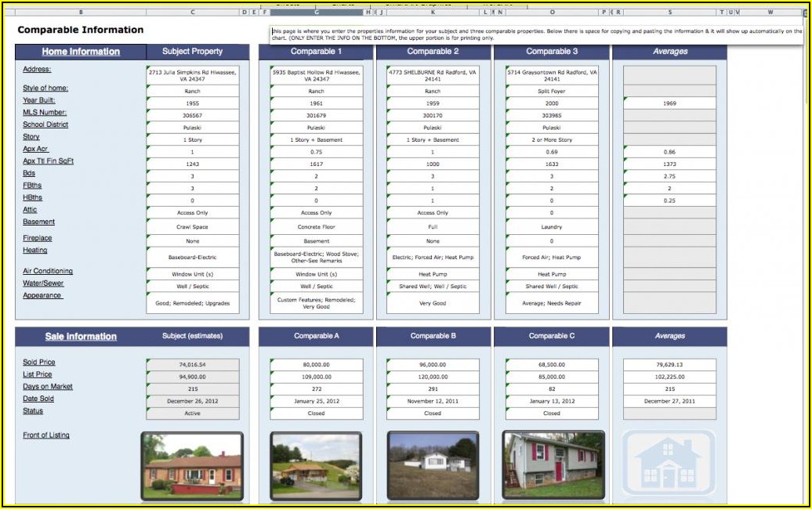This screenshot has height=509, width=812.
Task: Select column S header
Action: point(670,13)
